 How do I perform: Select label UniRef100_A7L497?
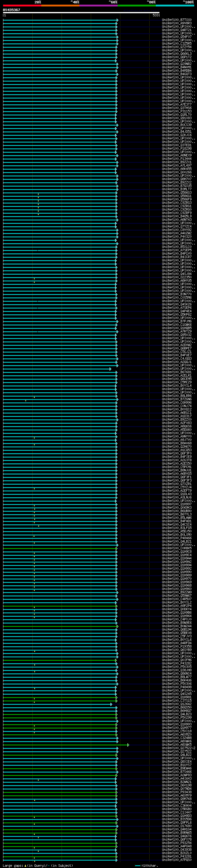177,165
